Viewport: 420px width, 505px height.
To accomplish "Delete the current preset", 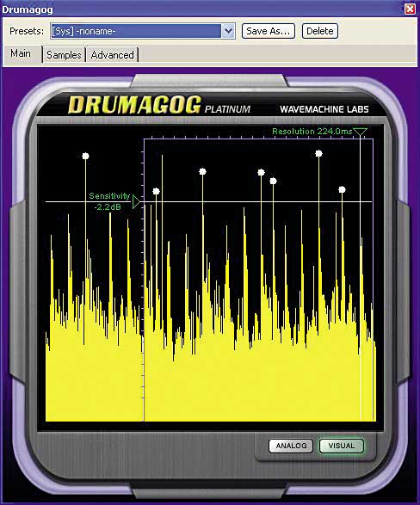I will 320,31.
